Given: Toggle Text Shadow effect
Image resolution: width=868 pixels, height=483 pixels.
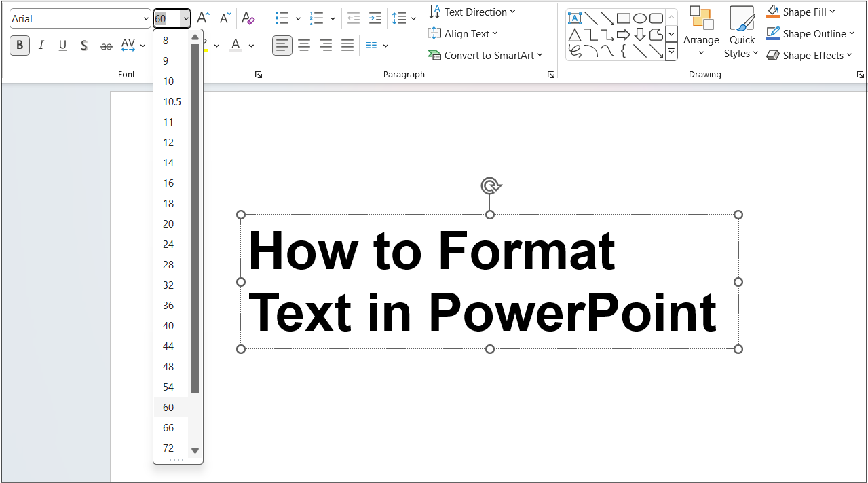Looking at the screenshot, I should 84,46.
